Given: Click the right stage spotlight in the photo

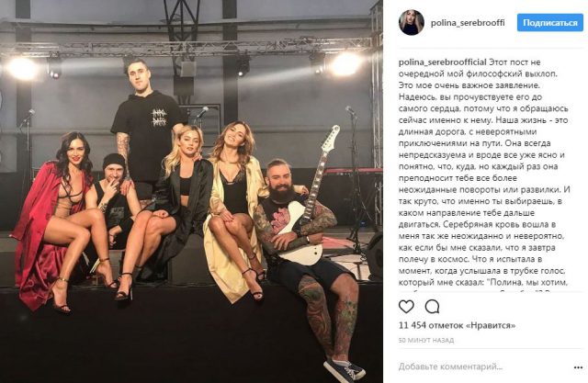Looking at the screenshot, I should click(x=344, y=64).
